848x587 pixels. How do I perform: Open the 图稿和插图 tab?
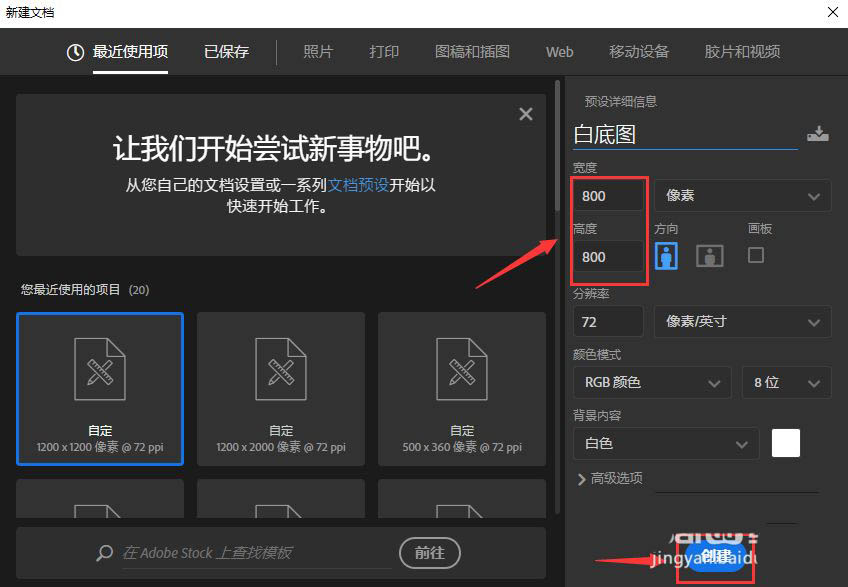point(472,52)
